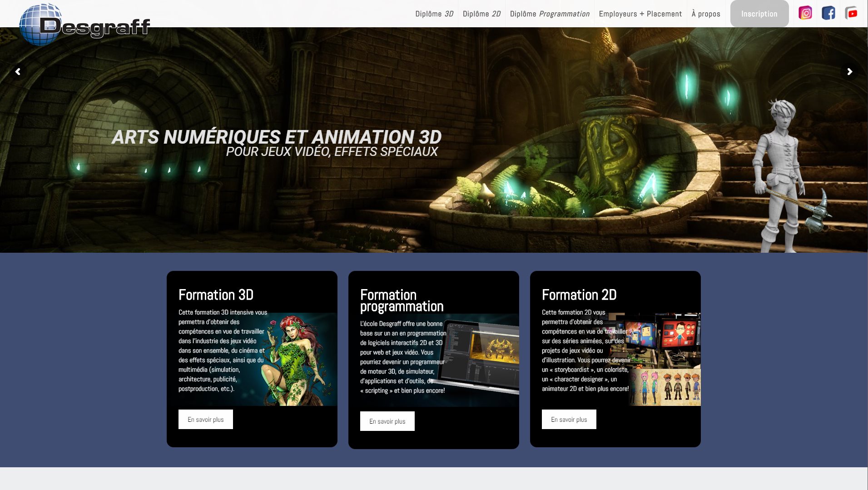Screen dimensions: 868x490
Task: Open the À propos menu item
Action: (x=706, y=14)
